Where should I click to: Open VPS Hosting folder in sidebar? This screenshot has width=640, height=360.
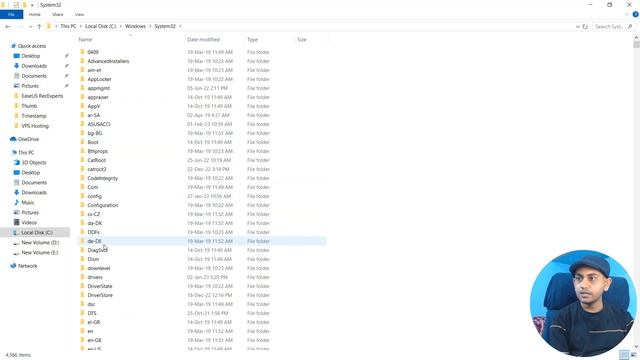[35, 126]
